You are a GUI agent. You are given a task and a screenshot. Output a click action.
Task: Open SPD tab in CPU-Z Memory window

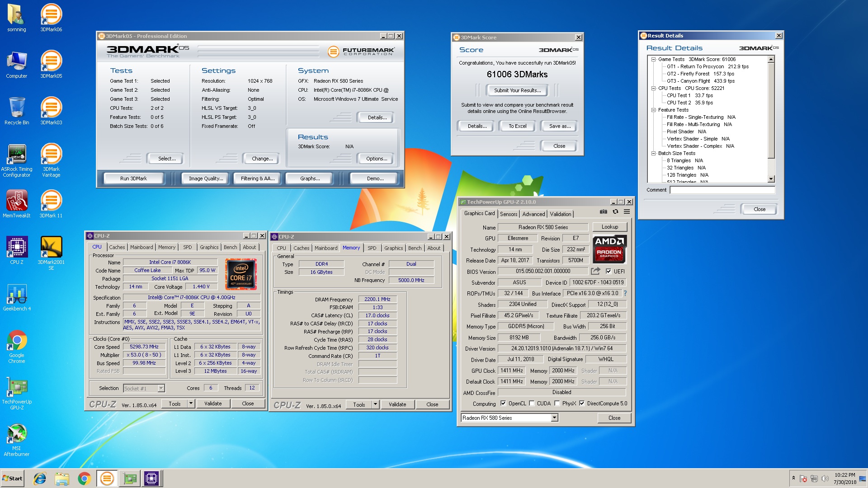(x=372, y=248)
